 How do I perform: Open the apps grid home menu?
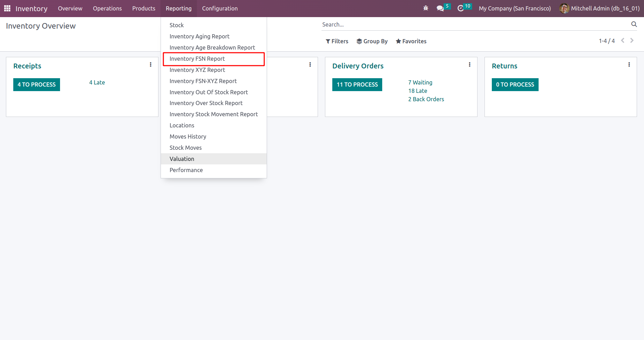point(7,8)
